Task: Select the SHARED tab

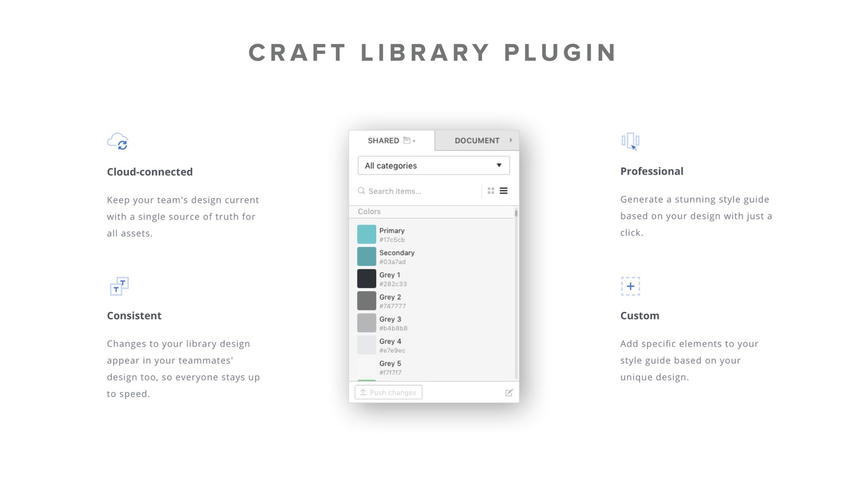Action: [392, 141]
